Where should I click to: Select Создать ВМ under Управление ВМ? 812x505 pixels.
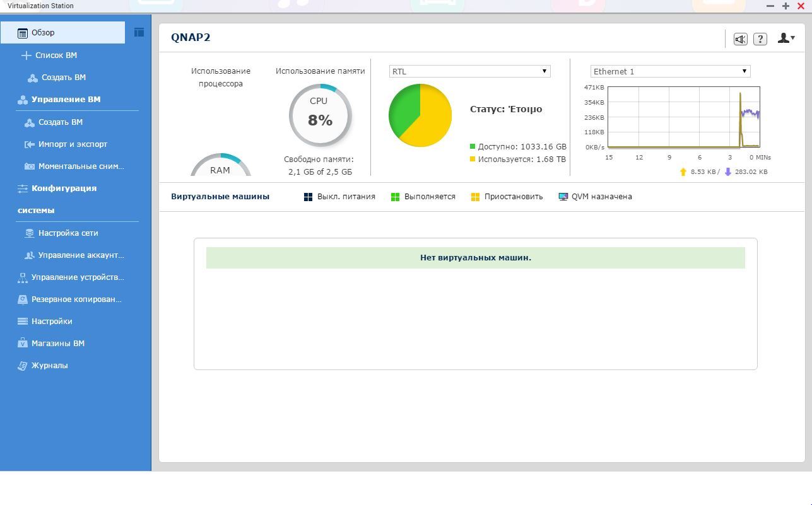coord(61,122)
